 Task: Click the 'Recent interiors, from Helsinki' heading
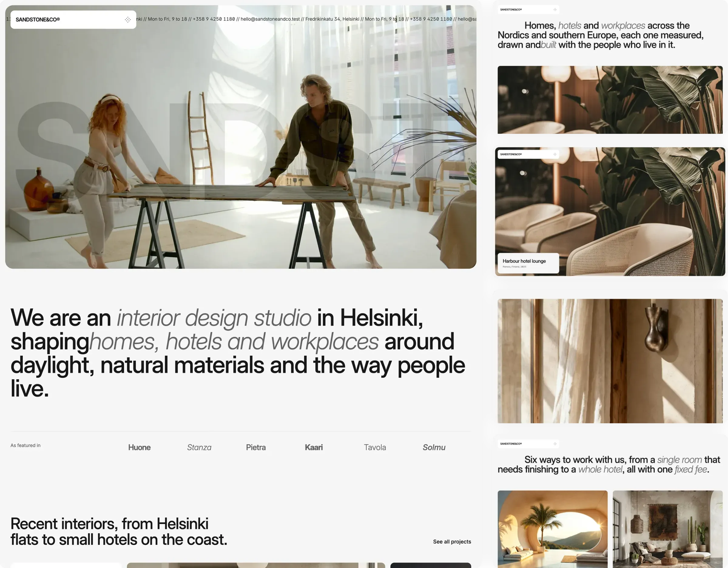click(119, 532)
